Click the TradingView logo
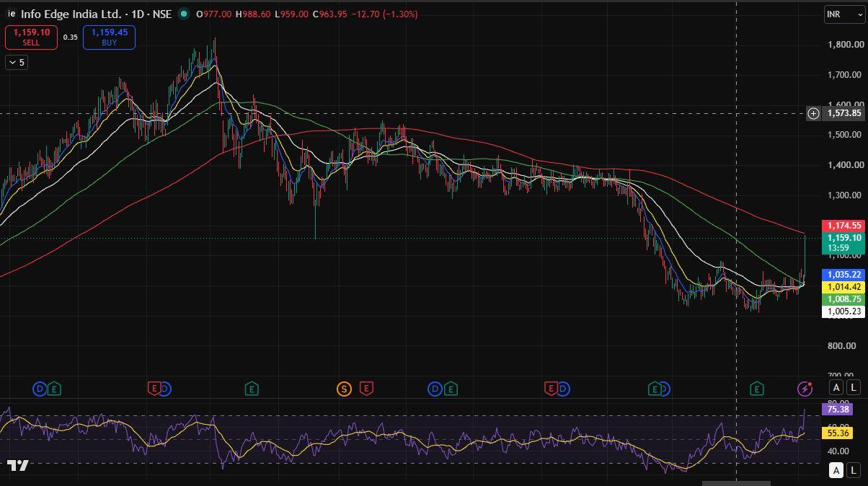868x486 pixels. [x=18, y=466]
